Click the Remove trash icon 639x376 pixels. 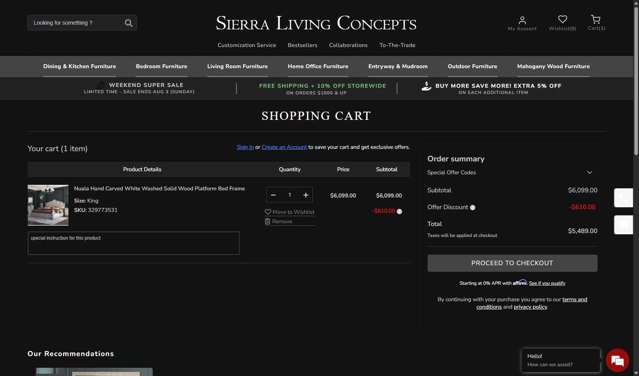coord(267,221)
